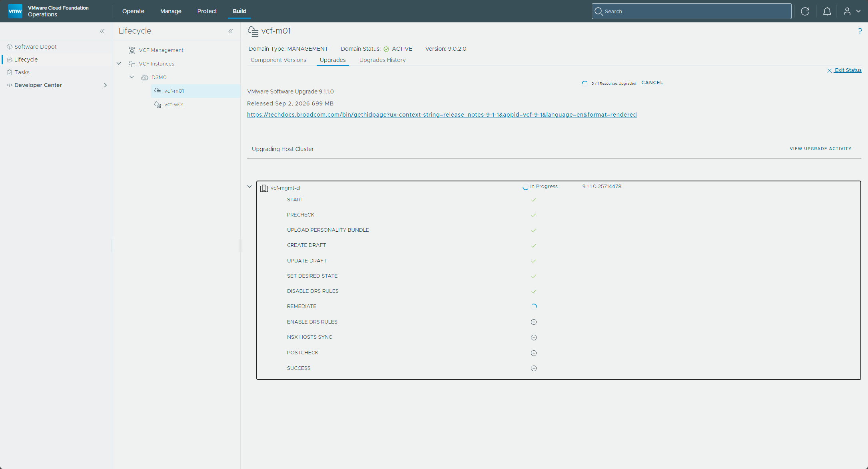Click the REMEDIATE step label
Viewport: 868px width, 469px height.
click(x=301, y=306)
